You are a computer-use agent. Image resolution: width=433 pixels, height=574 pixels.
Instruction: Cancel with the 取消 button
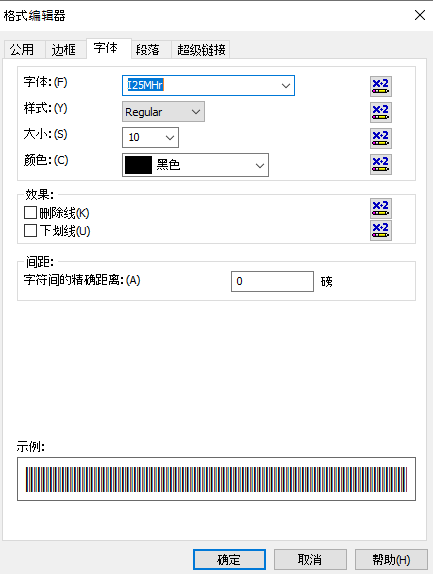coord(310,559)
